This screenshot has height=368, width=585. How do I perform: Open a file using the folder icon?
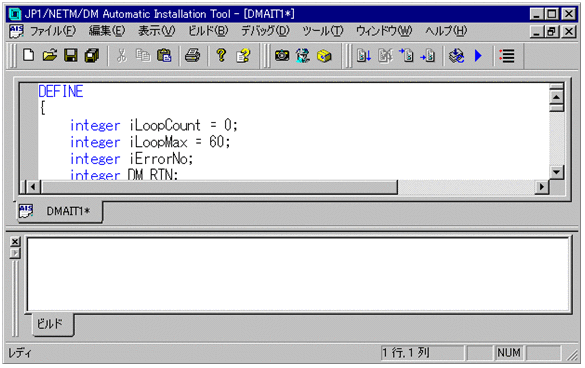click(x=50, y=56)
